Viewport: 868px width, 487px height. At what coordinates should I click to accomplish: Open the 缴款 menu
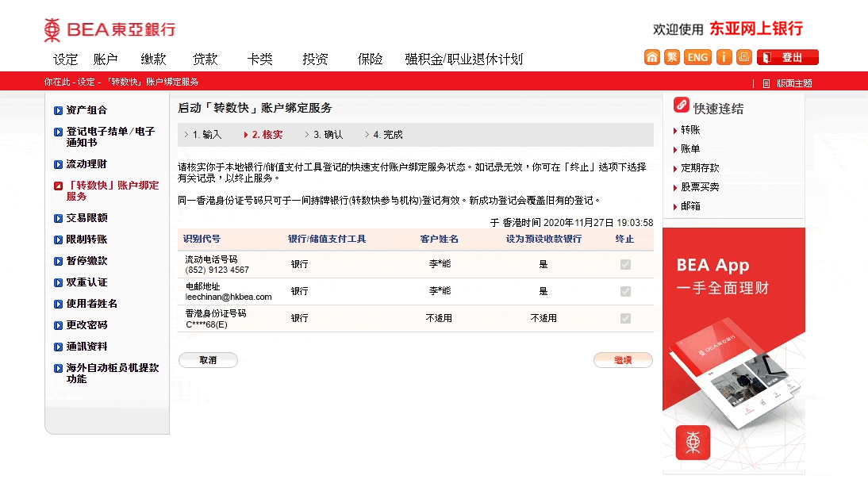pyautogui.click(x=153, y=59)
